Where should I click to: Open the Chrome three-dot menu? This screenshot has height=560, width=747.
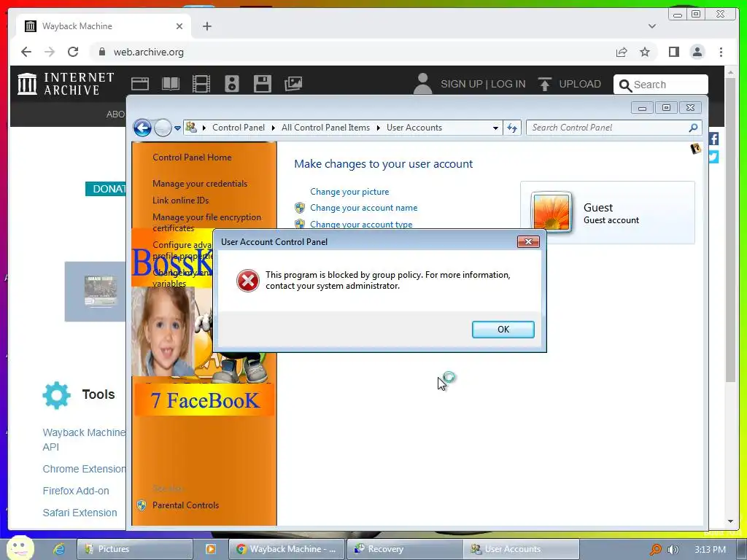721,52
